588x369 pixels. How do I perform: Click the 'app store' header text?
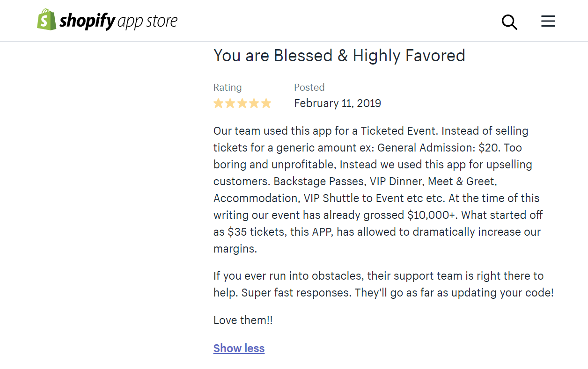[x=148, y=22]
